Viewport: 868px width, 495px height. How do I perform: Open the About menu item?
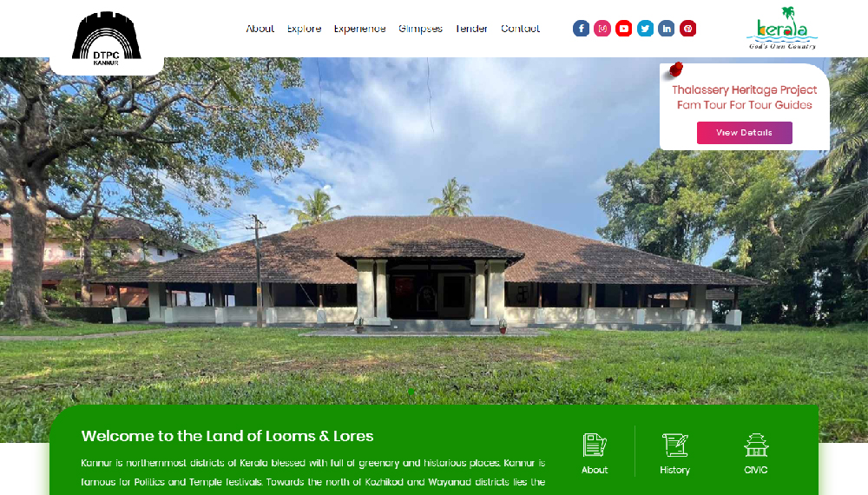click(260, 29)
